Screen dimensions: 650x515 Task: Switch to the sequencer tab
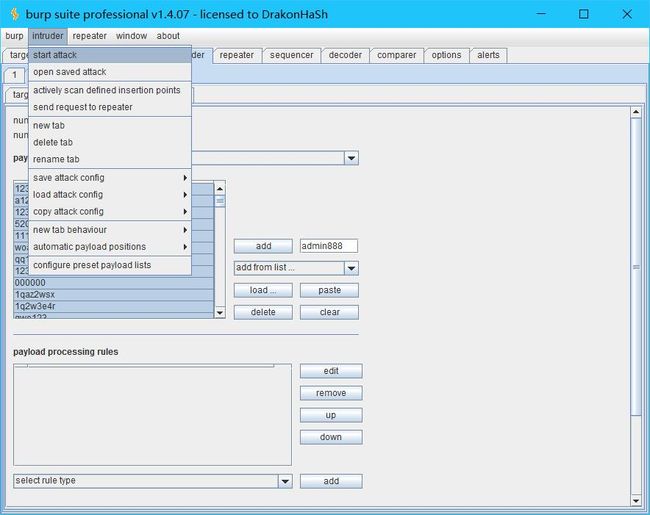coord(291,55)
